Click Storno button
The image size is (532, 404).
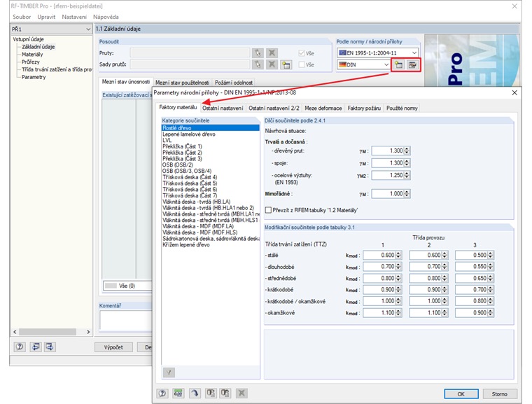click(x=499, y=393)
